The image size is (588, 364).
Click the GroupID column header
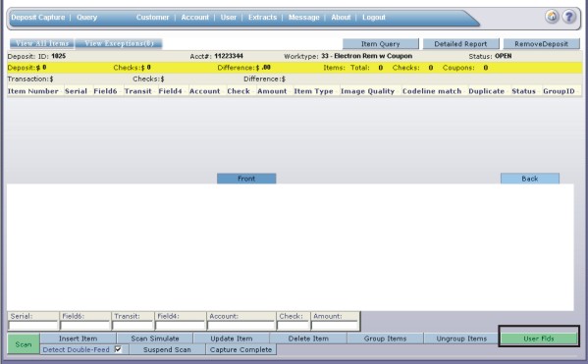click(559, 91)
